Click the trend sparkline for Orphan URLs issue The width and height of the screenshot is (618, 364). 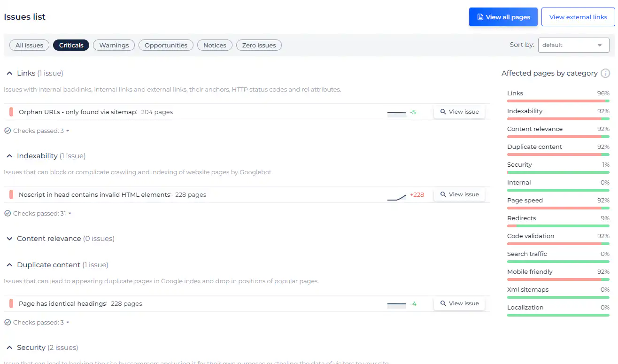pyautogui.click(x=397, y=112)
